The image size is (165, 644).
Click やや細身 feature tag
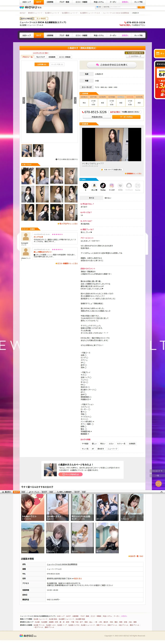[85, 444]
